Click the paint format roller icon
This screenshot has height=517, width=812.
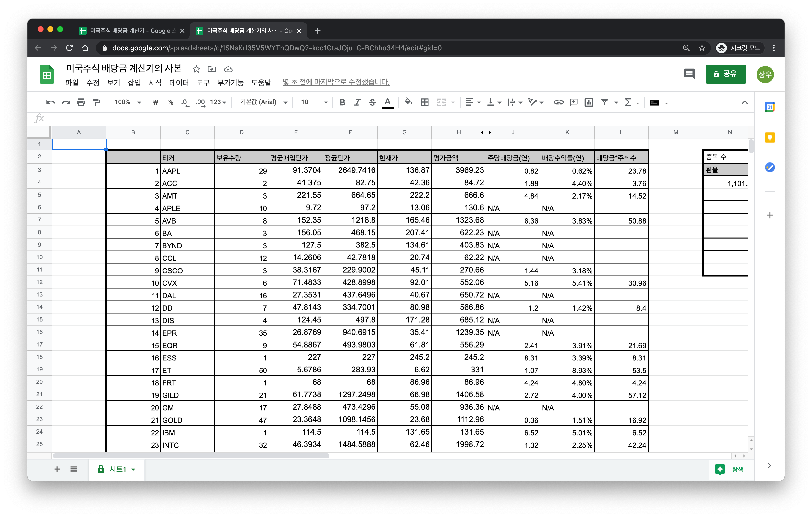point(97,102)
